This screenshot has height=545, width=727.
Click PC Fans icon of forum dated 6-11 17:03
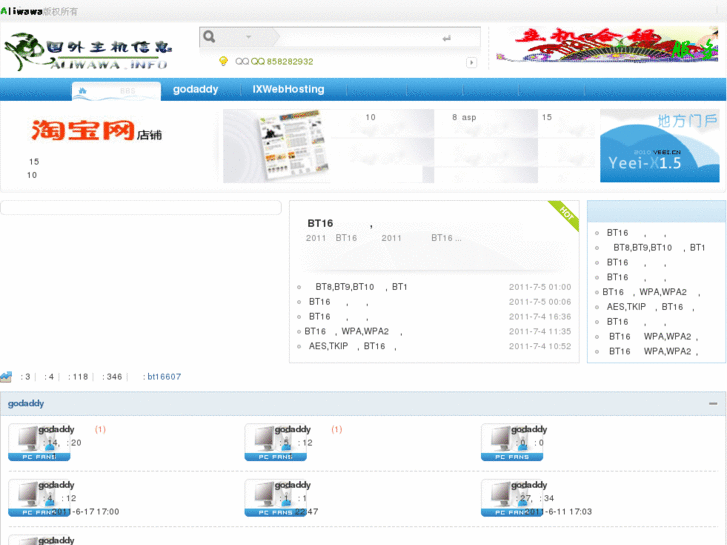(x=512, y=498)
